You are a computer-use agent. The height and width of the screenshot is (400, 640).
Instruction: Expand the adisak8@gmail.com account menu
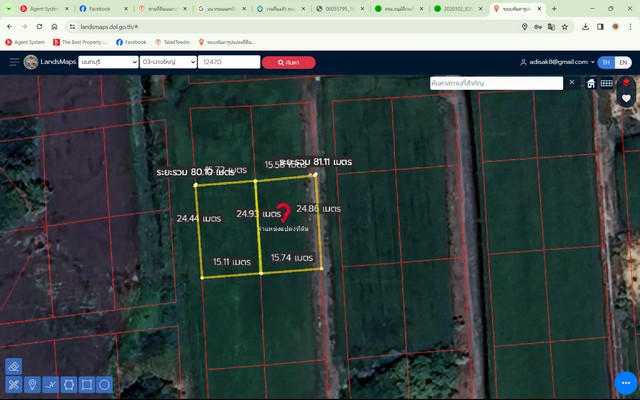point(557,62)
